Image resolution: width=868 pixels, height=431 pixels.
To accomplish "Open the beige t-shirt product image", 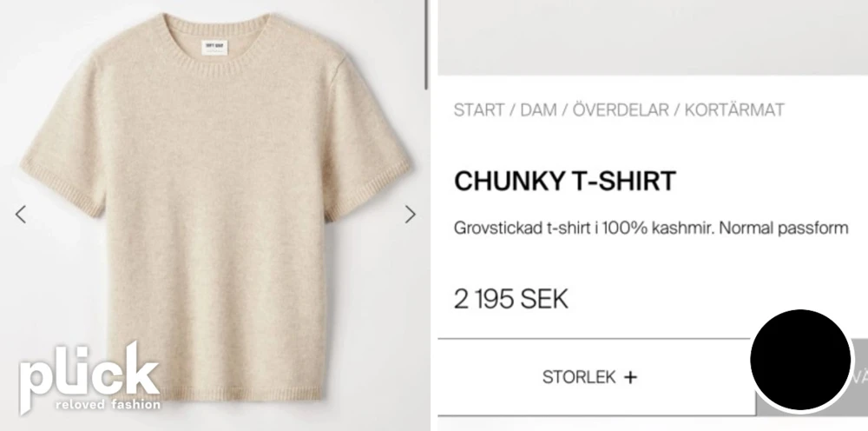I will click(214, 206).
